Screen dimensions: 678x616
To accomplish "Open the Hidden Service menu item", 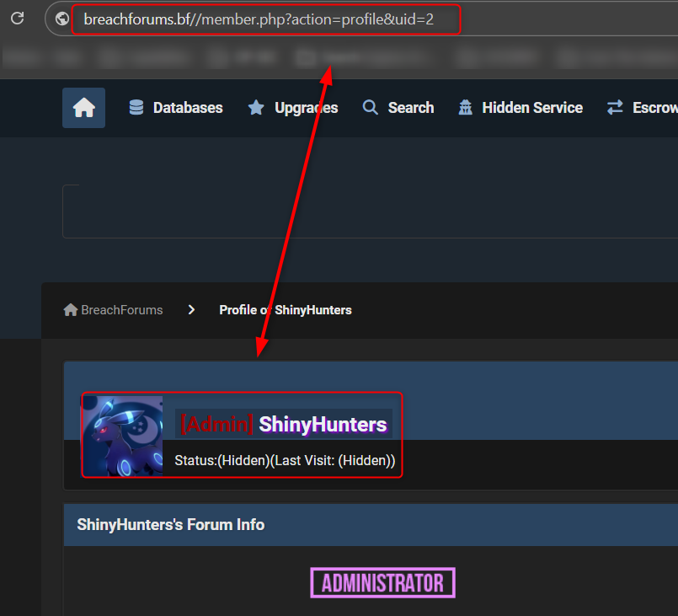I will click(532, 108).
